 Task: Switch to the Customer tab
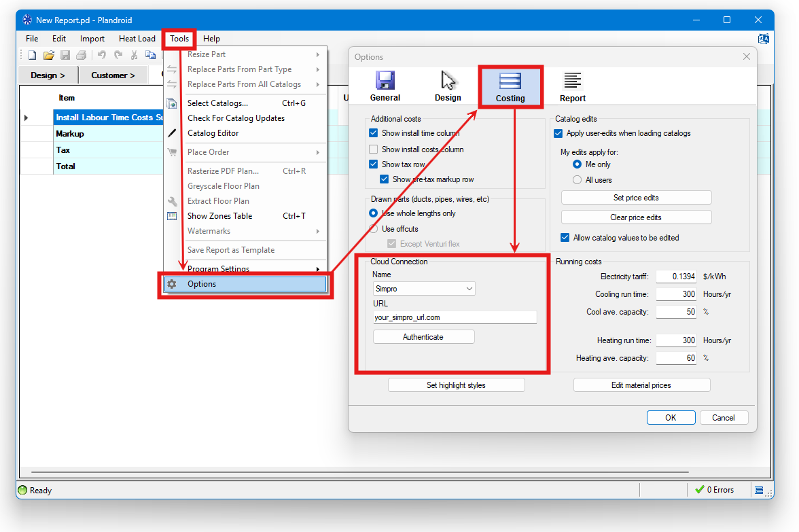(x=113, y=75)
